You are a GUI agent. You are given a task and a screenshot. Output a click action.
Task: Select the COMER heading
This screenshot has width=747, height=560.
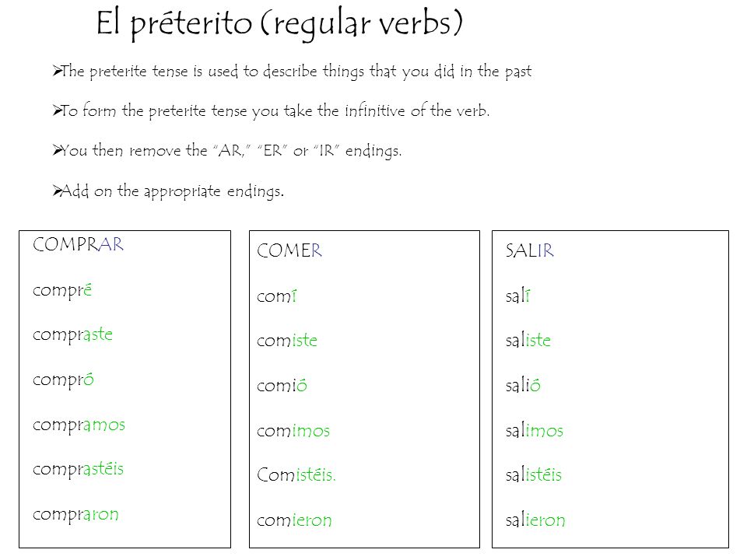(289, 250)
